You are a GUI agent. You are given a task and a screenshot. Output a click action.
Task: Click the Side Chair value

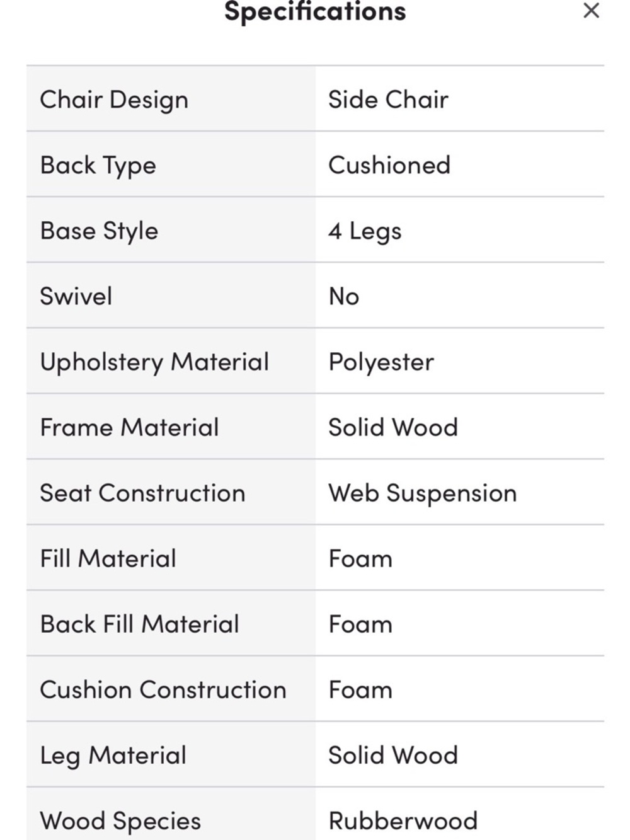(x=389, y=100)
